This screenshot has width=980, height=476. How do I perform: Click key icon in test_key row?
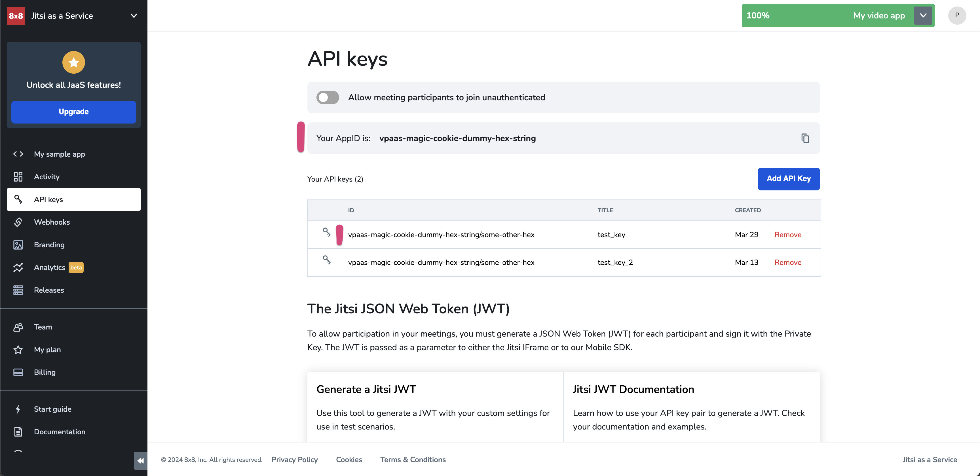click(x=326, y=232)
